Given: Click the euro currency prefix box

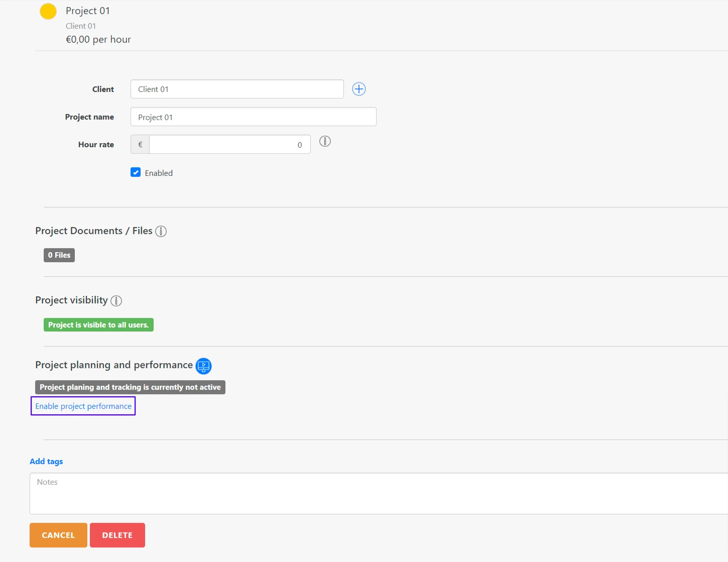Looking at the screenshot, I should tap(139, 144).
